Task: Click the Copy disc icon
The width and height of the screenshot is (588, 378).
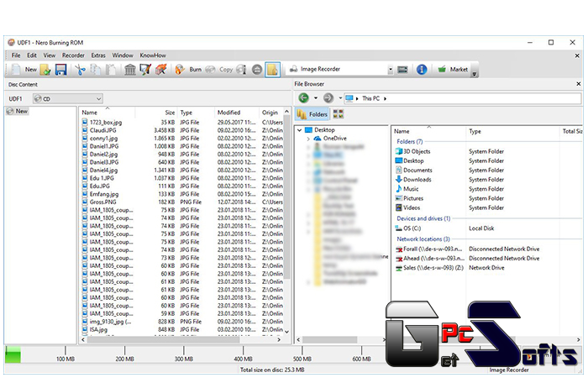Action: [210, 70]
